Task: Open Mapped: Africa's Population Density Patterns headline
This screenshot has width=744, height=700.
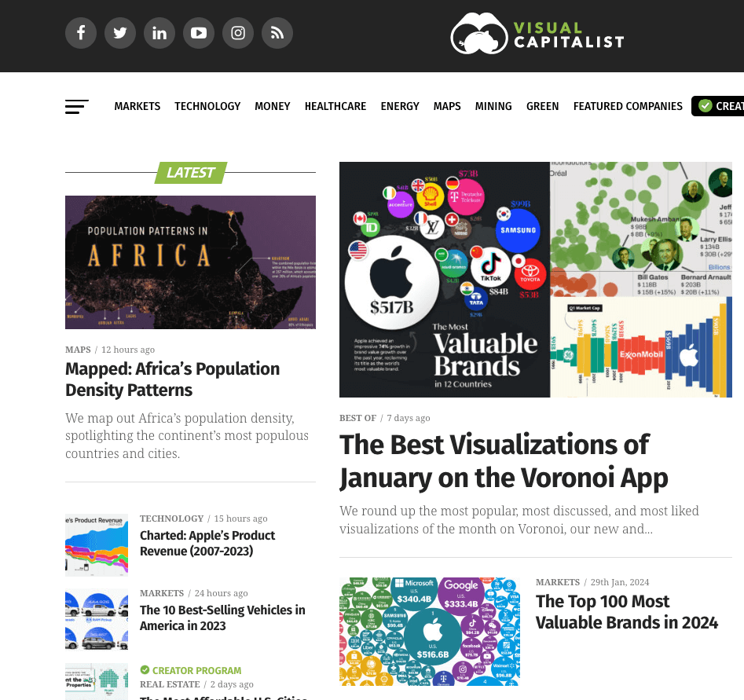Action: (172, 379)
